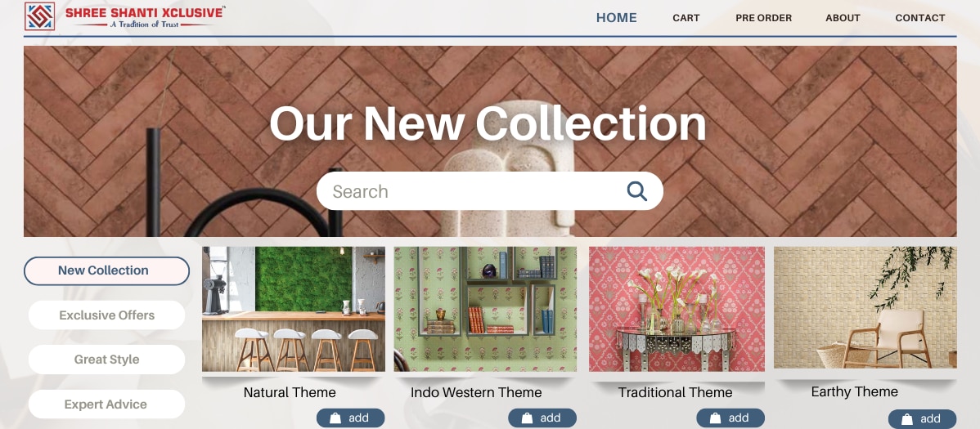The image size is (980, 429).
Task: Click shopping bag icon under Natural Theme
Action: pyautogui.click(x=335, y=418)
